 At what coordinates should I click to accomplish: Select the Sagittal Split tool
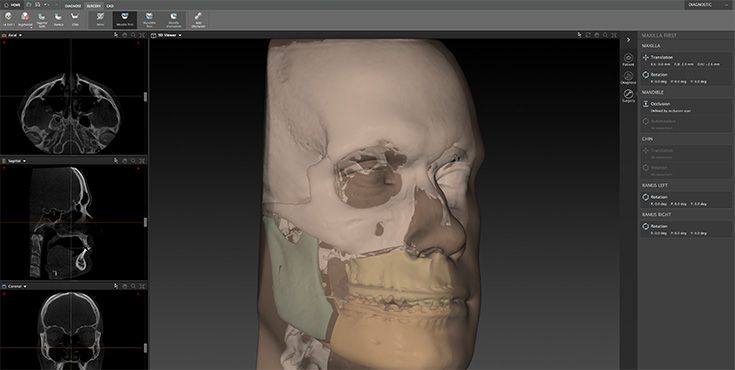42,20
